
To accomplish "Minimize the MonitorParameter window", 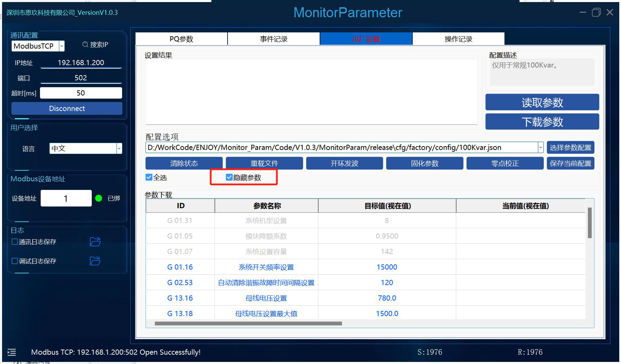I will click(x=583, y=12).
